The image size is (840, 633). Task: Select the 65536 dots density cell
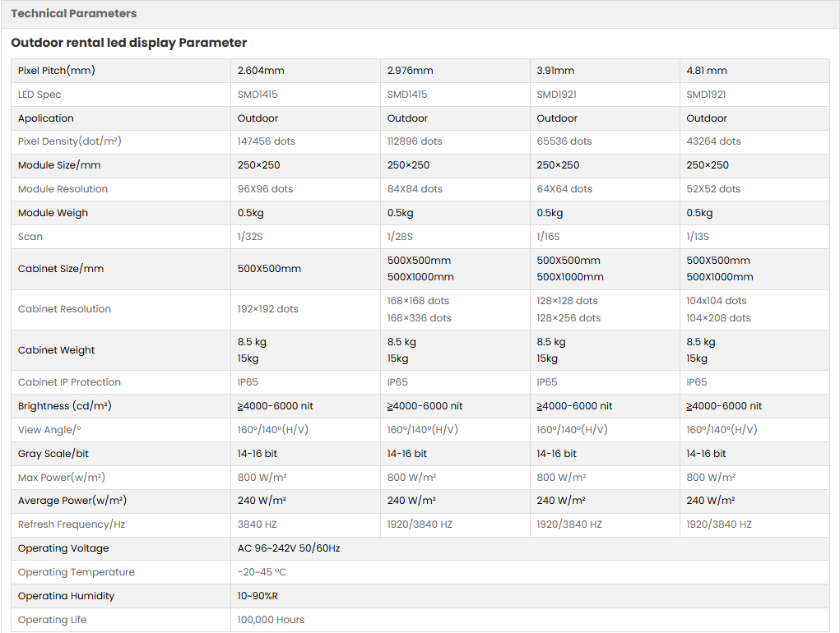coord(564,141)
